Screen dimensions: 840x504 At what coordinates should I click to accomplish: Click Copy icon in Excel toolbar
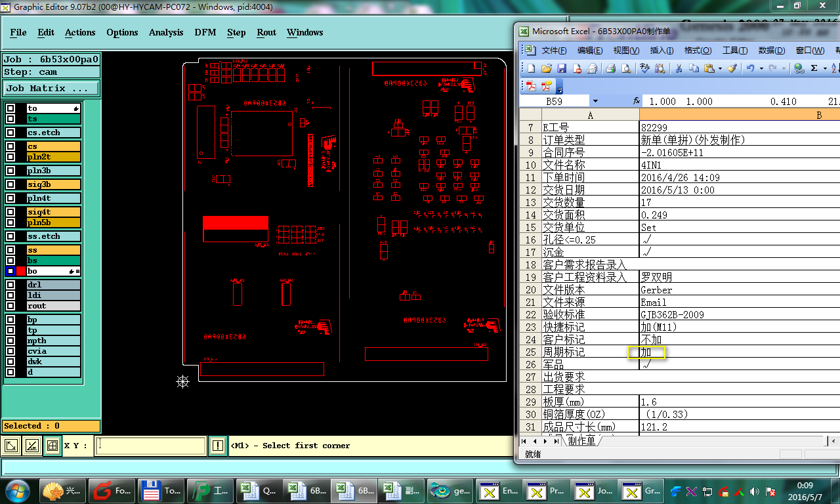click(x=694, y=68)
